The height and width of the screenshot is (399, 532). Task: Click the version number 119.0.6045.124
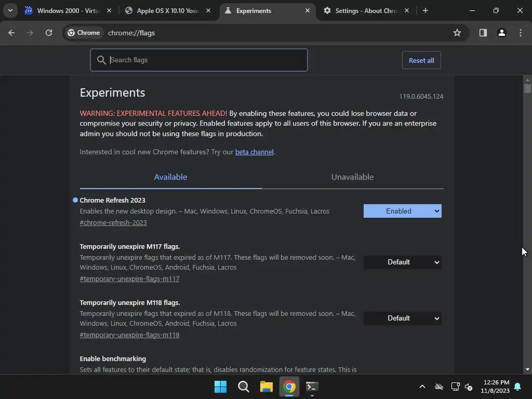click(x=421, y=96)
